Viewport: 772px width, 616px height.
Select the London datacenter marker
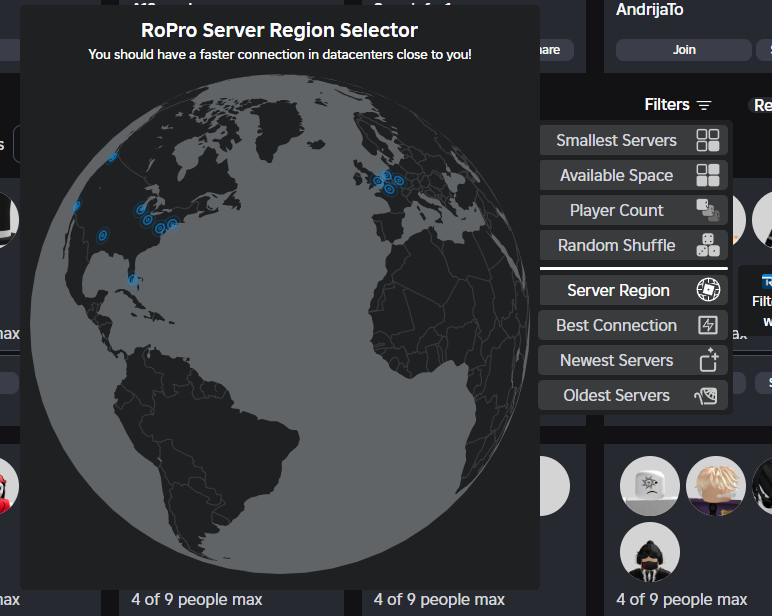point(378,181)
